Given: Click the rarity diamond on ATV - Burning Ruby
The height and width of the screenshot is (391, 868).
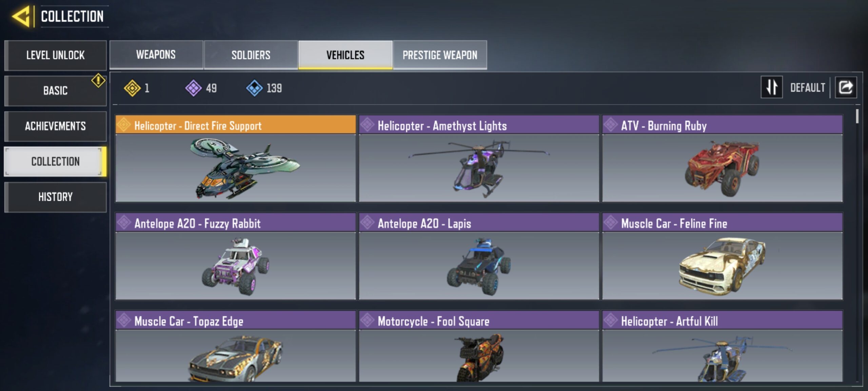Looking at the screenshot, I should coord(610,125).
